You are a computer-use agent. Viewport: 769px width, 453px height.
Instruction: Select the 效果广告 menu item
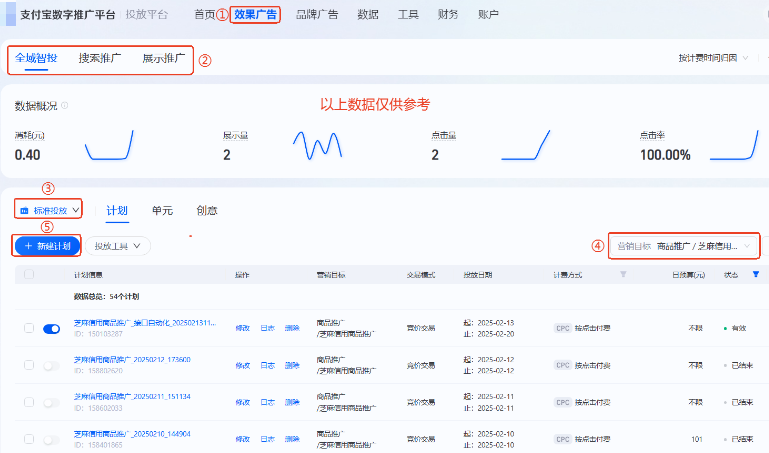coord(255,14)
